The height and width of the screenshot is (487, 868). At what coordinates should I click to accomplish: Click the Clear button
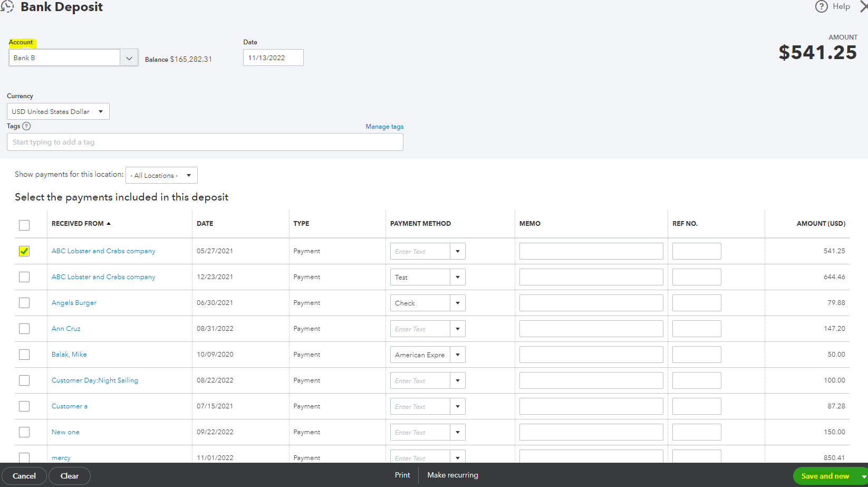coord(70,476)
